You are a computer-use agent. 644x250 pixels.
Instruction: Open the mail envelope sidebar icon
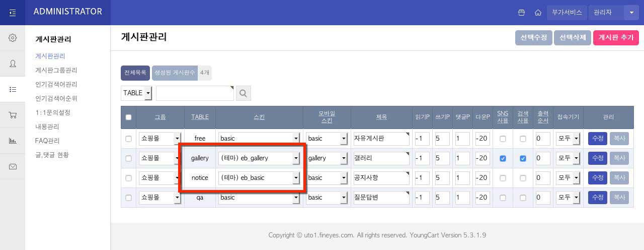tap(13, 166)
